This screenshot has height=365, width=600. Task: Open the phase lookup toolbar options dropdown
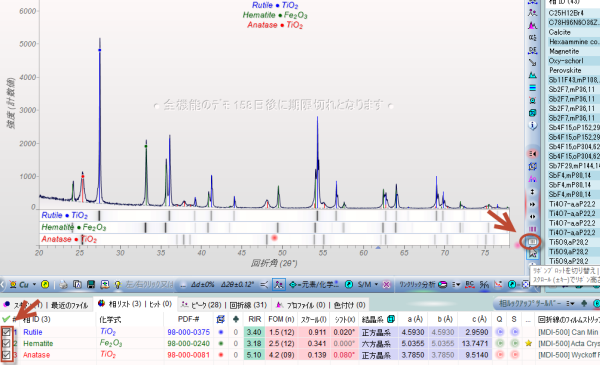[571, 303]
